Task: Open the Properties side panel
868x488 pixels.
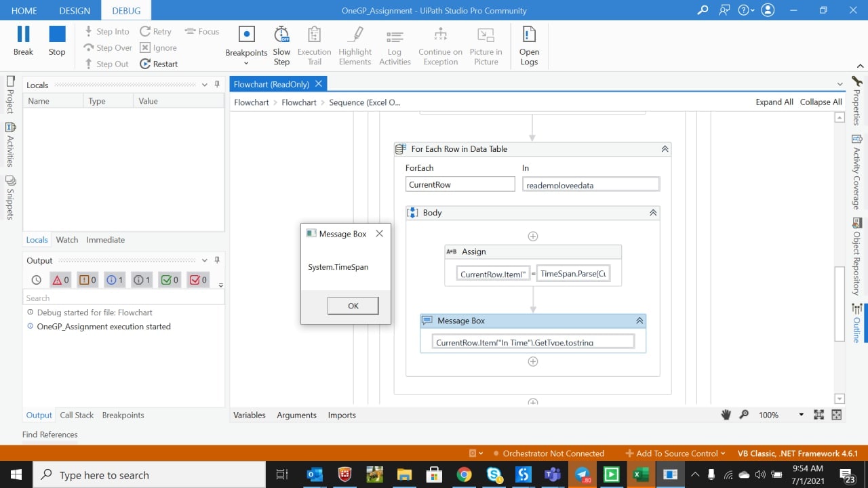Action: pos(857,101)
